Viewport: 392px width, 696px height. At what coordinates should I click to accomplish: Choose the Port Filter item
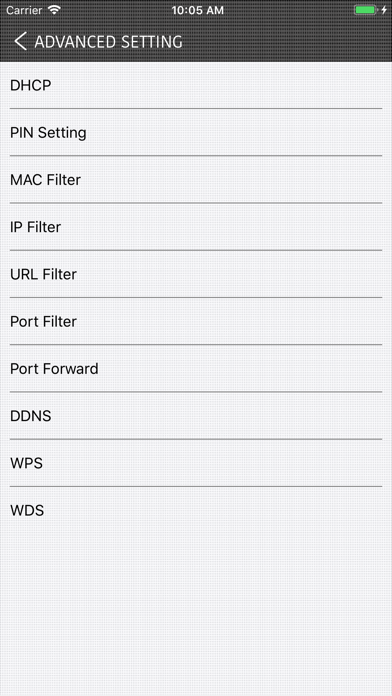196,321
